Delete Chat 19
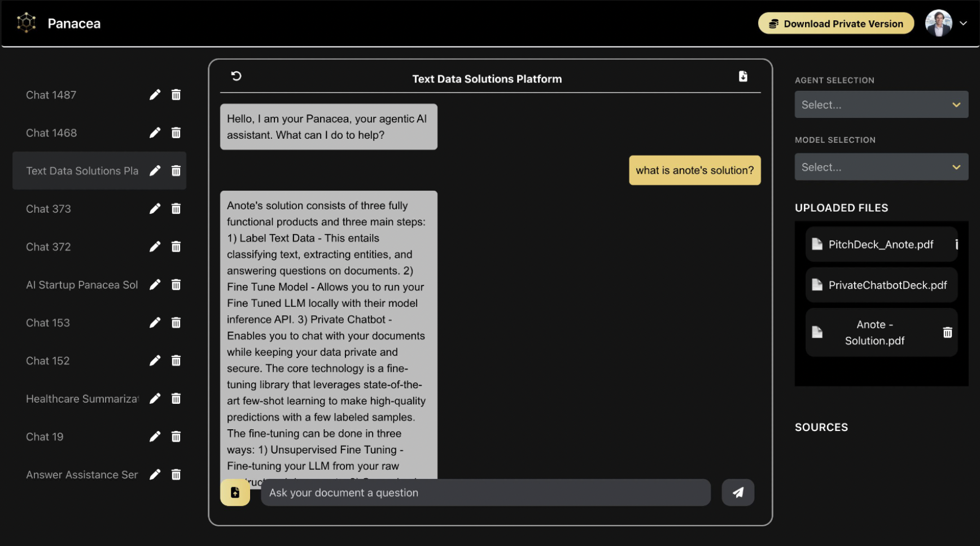 tap(176, 437)
